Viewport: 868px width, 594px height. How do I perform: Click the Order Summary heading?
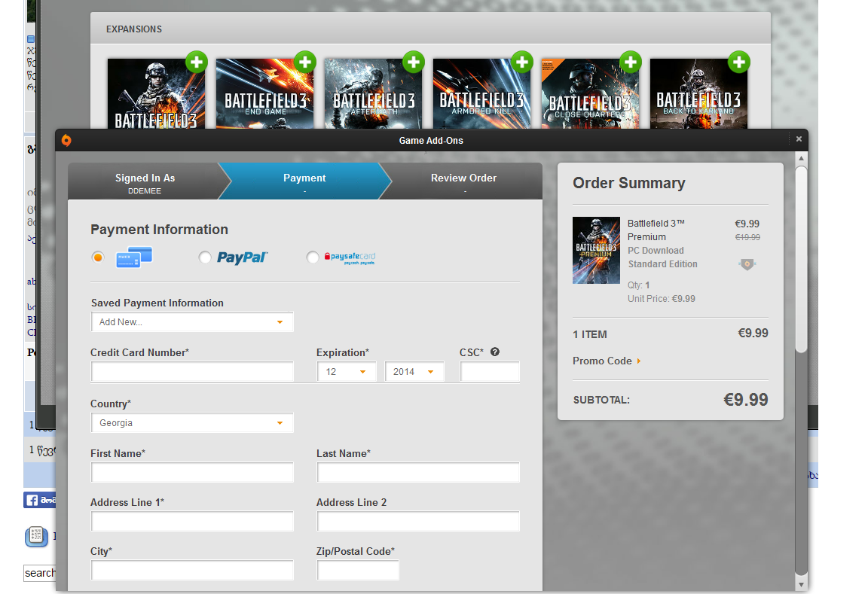[629, 183]
